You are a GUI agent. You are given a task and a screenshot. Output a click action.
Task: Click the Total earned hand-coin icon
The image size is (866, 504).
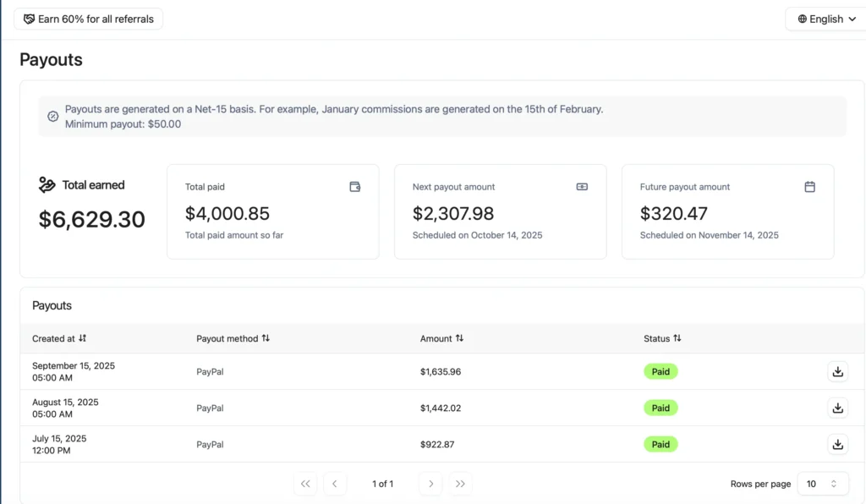47,185
